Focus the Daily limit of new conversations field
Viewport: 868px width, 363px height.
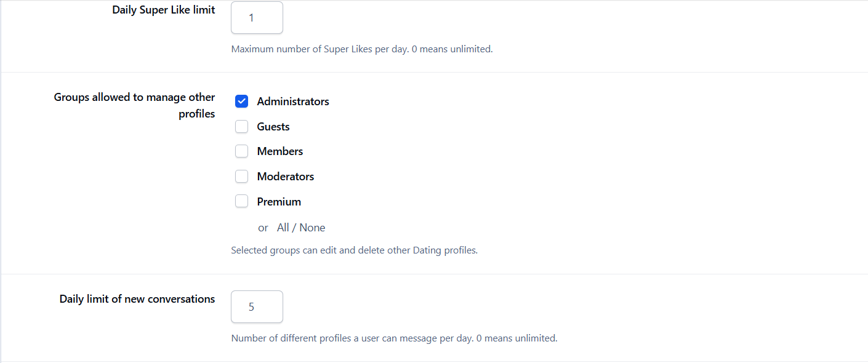[257, 306]
